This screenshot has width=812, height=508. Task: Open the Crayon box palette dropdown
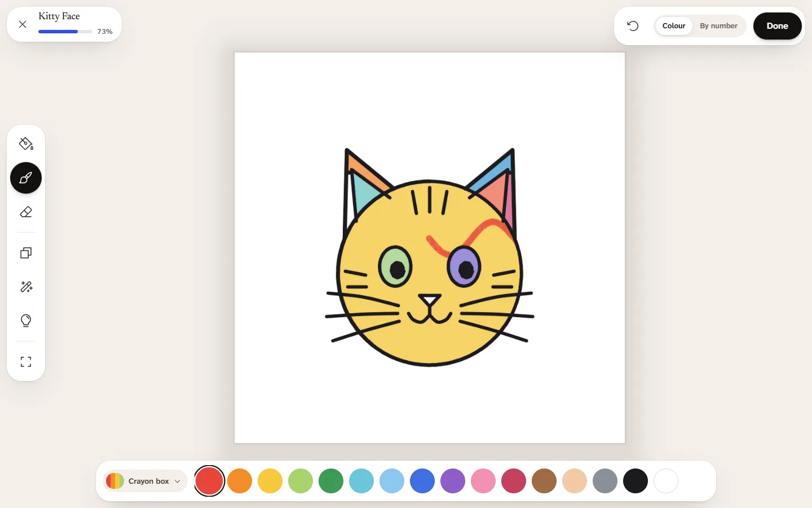click(145, 481)
